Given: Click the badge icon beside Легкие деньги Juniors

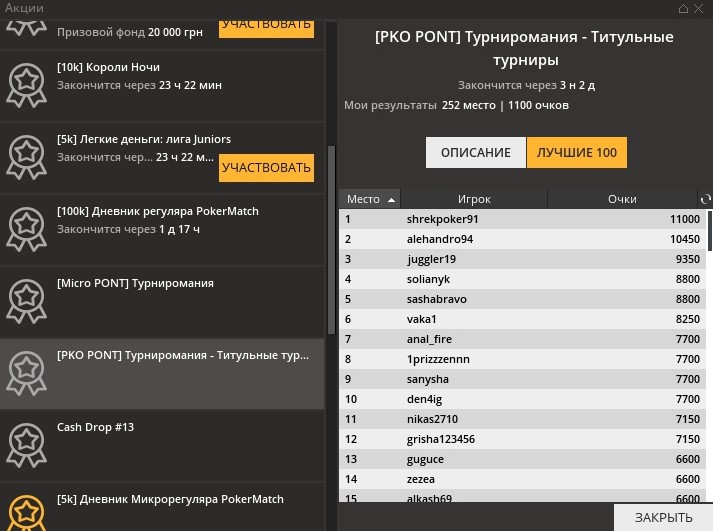Looking at the screenshot, I should [x=27, y=157].
